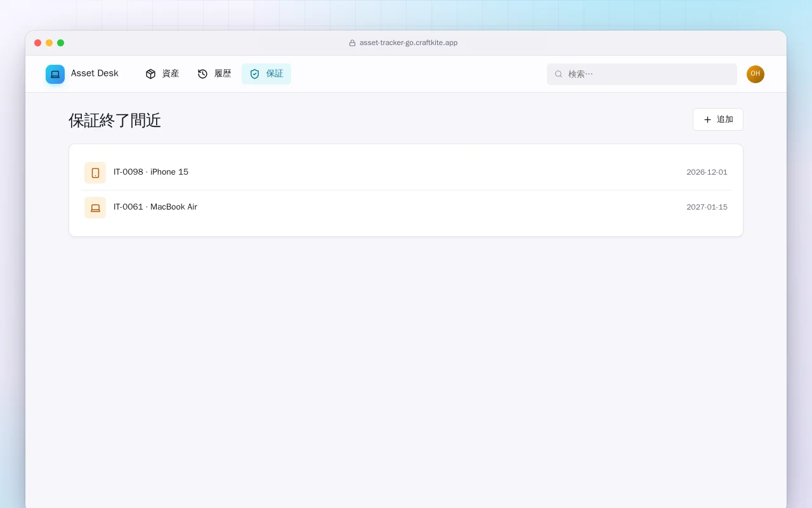
Task: Open the IT-0098 · iPhone 15 entry
Action: click(406, 173)
